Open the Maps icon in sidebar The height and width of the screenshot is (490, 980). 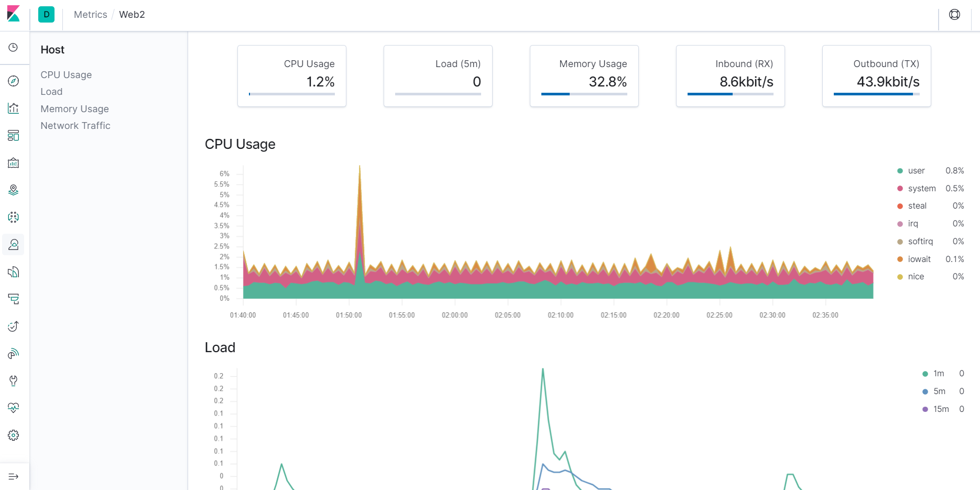(14, 190)
